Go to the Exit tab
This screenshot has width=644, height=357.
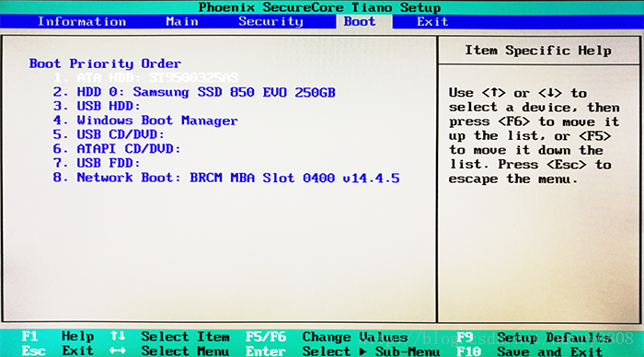point(432,21)
